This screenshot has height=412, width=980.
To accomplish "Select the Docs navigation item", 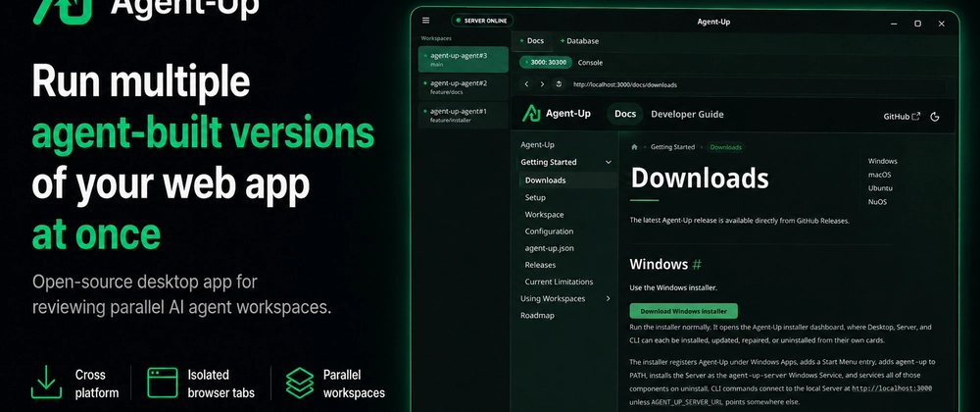I will pos(625,114).
